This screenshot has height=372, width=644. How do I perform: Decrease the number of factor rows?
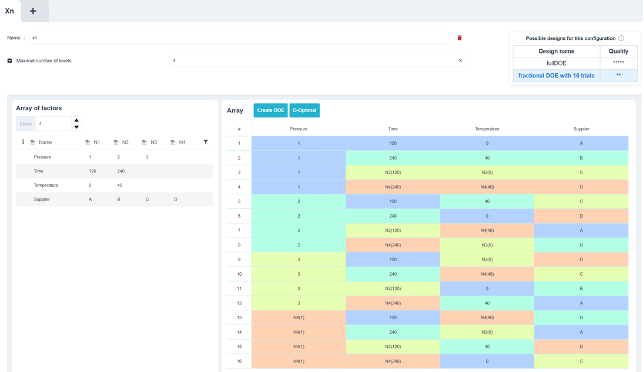tap(76, 127)
